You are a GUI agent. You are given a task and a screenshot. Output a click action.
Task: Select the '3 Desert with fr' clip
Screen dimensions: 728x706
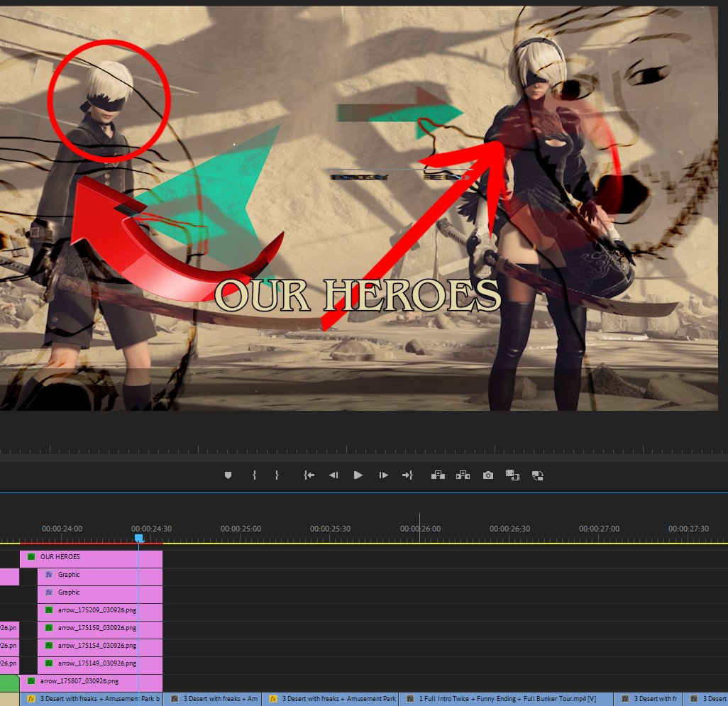click(648, 699)
